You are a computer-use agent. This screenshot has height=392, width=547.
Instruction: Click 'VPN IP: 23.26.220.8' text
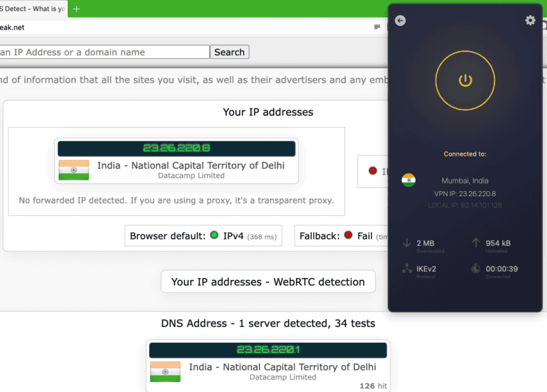465,194
